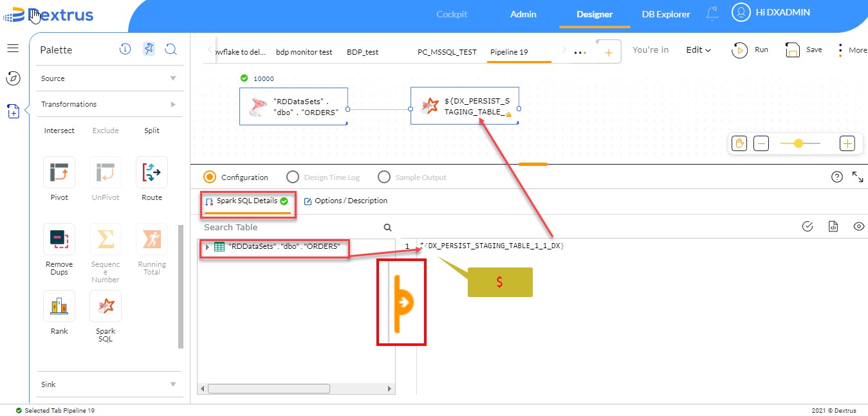Image resolution: width=868 pixels, height=416 pixels.
Task: Select the ORDERS source node on canvas
Action: [x=293, y=106]
